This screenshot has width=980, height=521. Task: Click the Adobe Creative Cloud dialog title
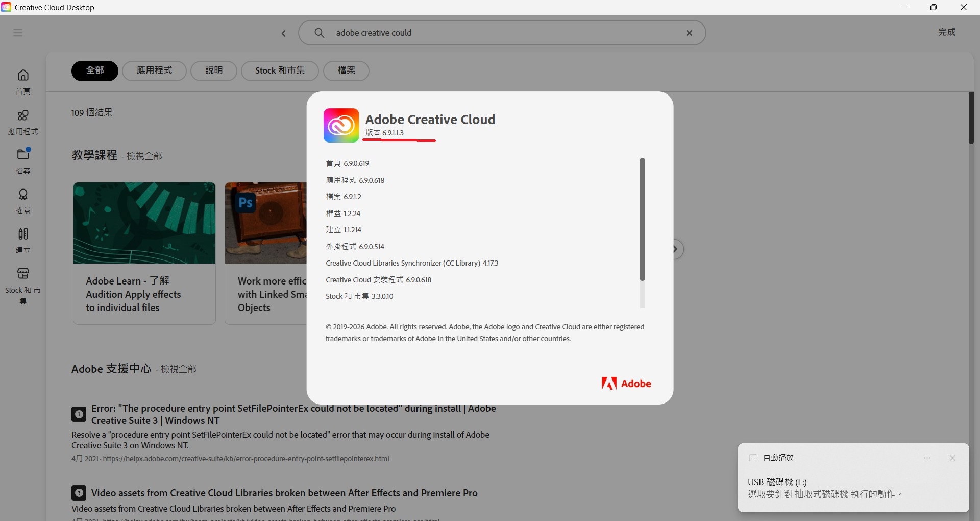point(430,120)
